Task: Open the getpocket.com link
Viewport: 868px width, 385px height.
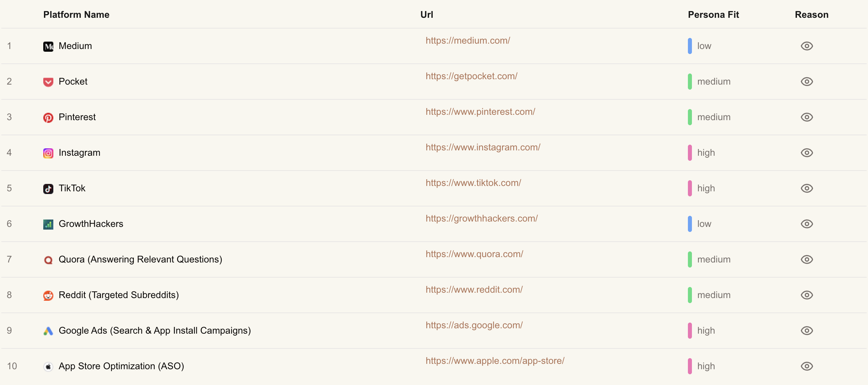Action: tap(472, 76)
